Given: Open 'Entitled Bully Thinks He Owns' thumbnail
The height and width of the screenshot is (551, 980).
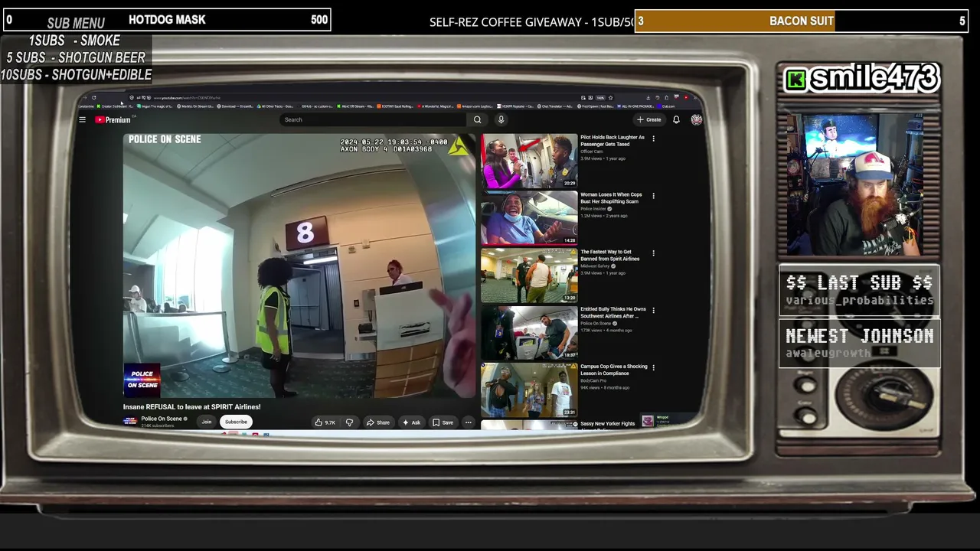Looking at the screenshot, I should coord(529,333).
